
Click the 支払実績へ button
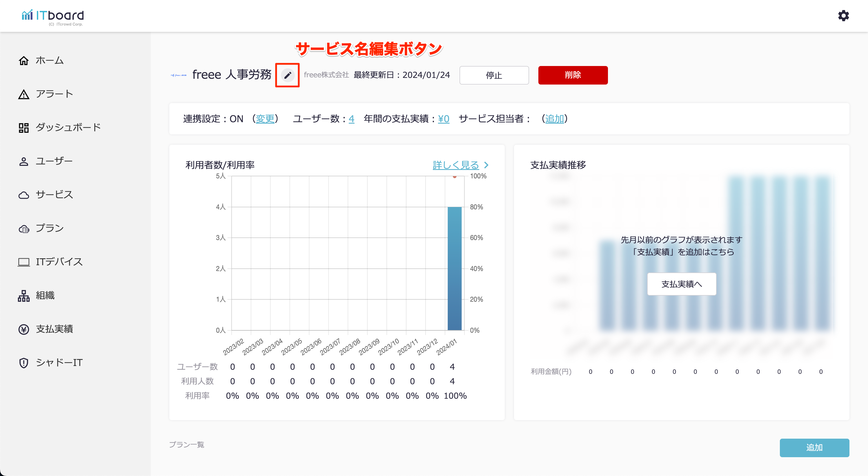(x=681, y=284)
